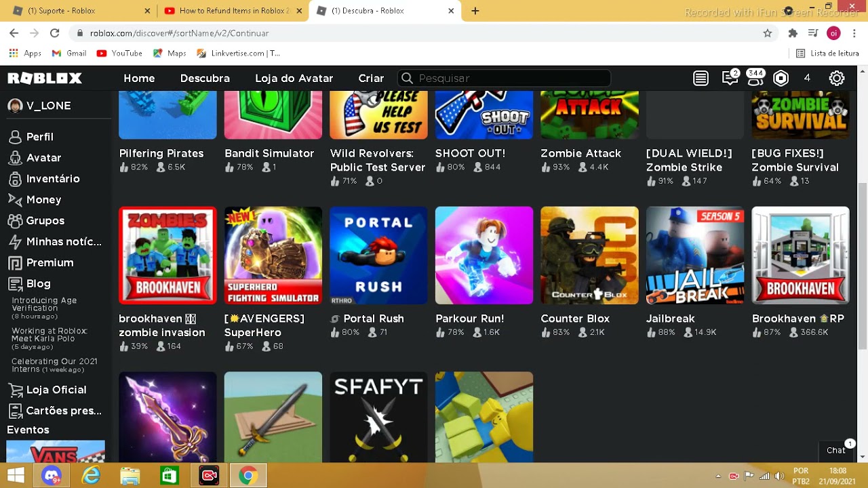Open a new Chrome tab
This screenshot has height=488, width=868.
(475, 11)
